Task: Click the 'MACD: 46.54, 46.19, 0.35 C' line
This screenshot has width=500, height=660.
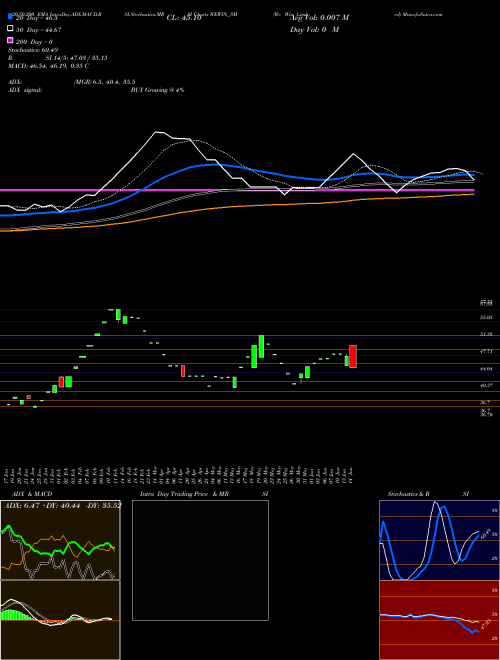Action: click(x=48, y=66)
